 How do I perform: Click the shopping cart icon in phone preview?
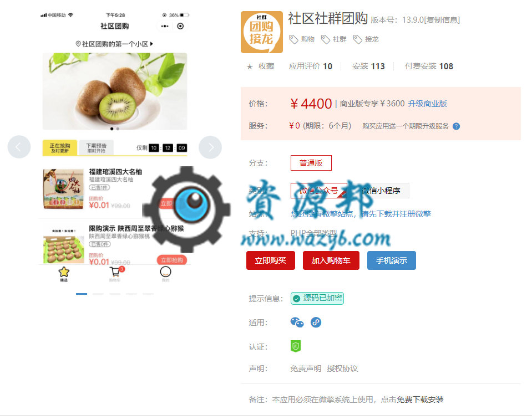[x=115, y=272]
